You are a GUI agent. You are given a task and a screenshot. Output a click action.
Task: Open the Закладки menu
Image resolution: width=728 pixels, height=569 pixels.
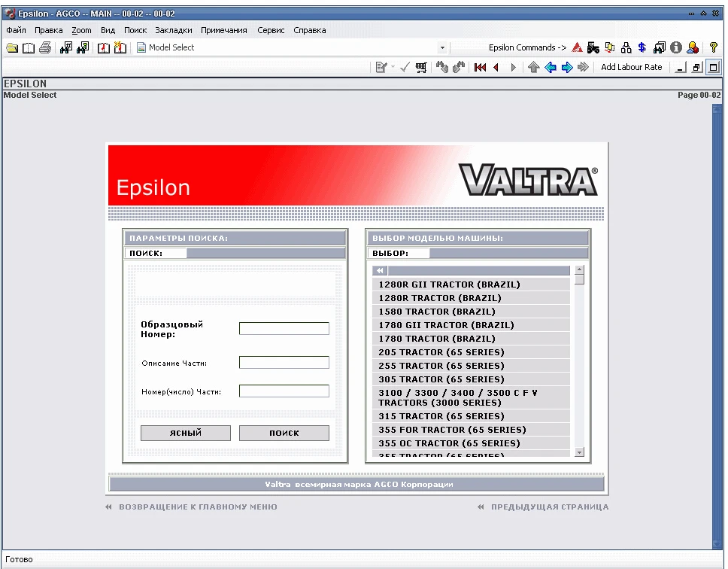(x=174, y=30)
